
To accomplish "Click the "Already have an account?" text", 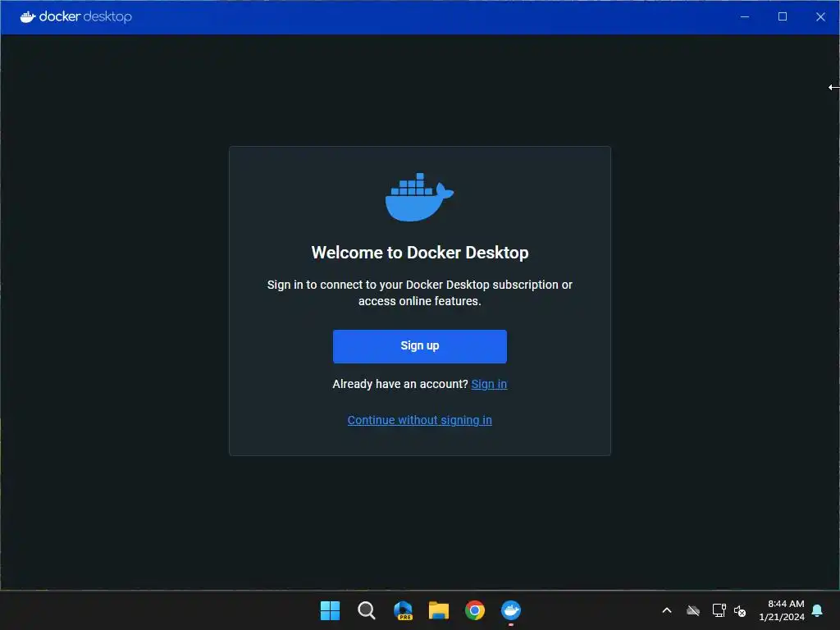I will click(400, 384).
